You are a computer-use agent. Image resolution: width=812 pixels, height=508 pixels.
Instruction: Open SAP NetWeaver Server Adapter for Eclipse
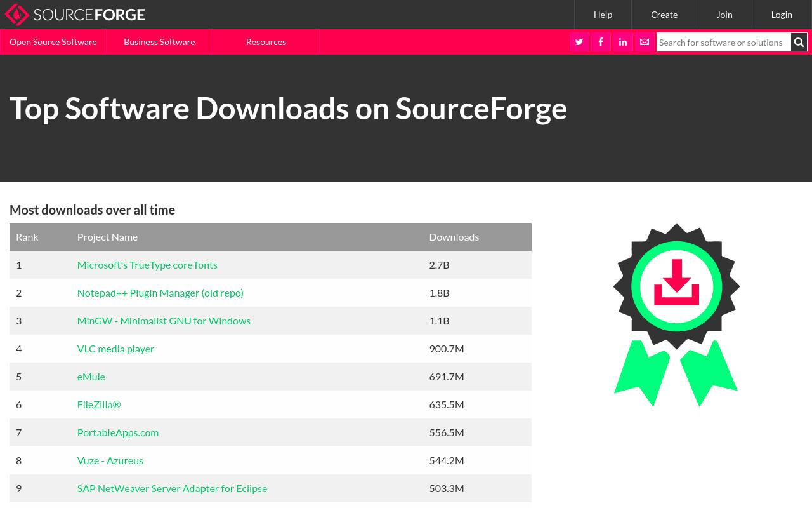point(172,488)
